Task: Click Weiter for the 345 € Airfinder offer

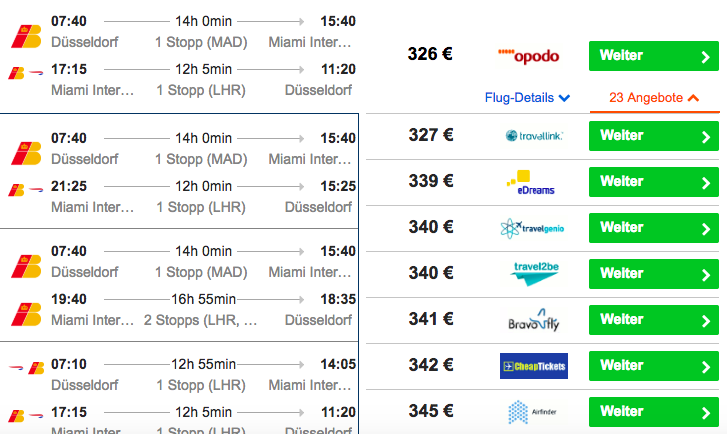Action: click(x=654, y=412)
